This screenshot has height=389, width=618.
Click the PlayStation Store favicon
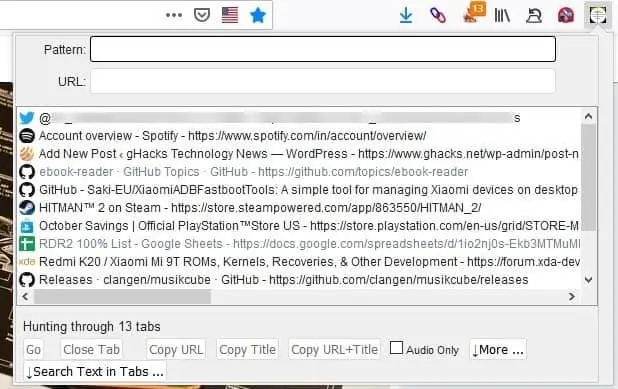tap(27, 226)
